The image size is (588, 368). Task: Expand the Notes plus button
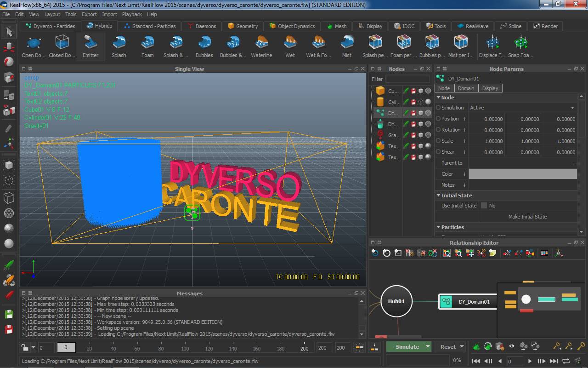click(464, 185)
